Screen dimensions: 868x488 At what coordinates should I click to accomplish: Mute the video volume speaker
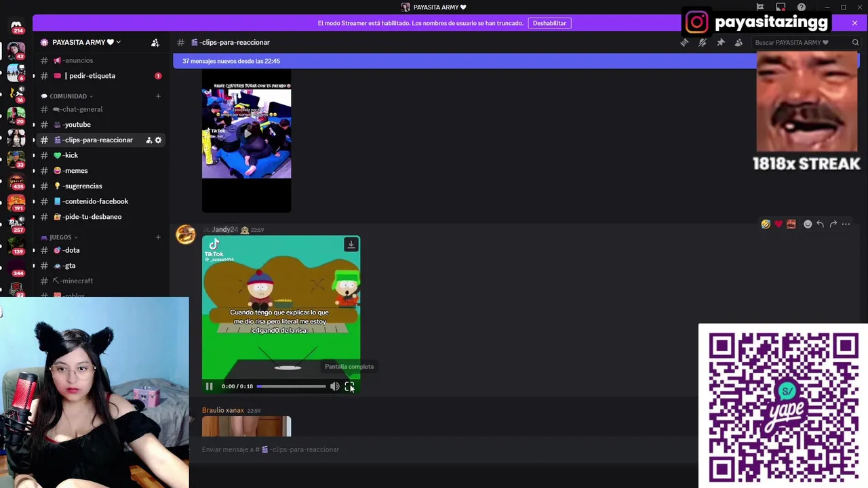tap(335, 386)
